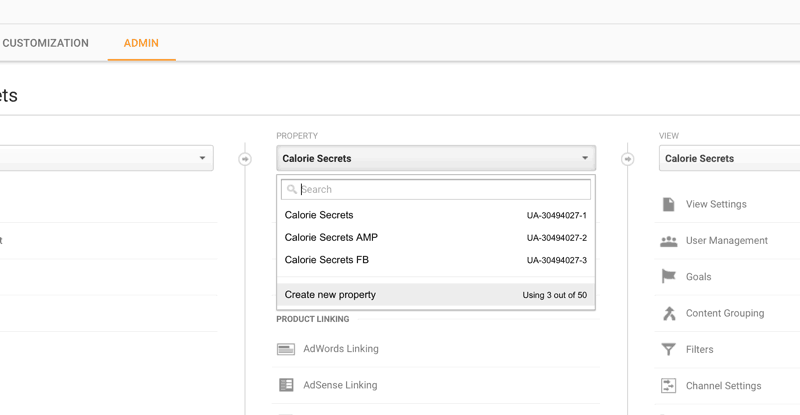
Task: Click the arrow connector between Property and View
Action: pos(628,159)
